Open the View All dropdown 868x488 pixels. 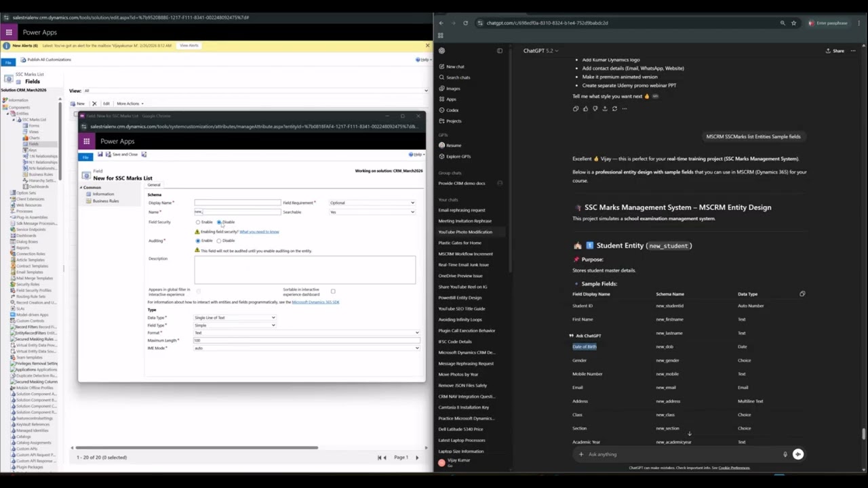(x=256, y=91)
